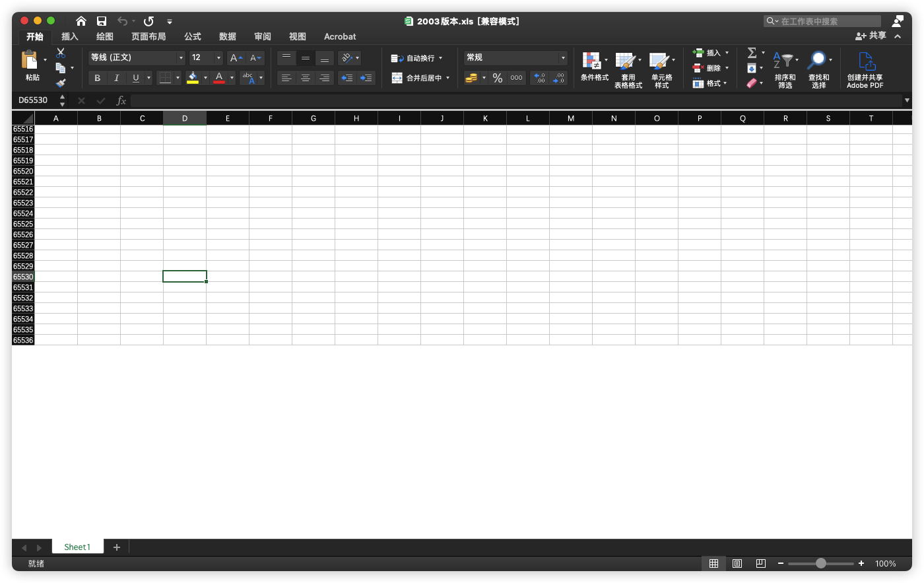Screen dimensions: 924x583
Task: Switch to the 视图 ribbon tab
Action: [298, 36]
